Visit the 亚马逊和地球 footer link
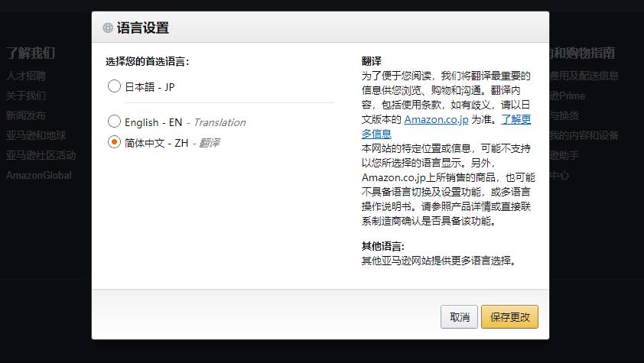The height and width of the screenshot is (363, 644). click(36, 135)
